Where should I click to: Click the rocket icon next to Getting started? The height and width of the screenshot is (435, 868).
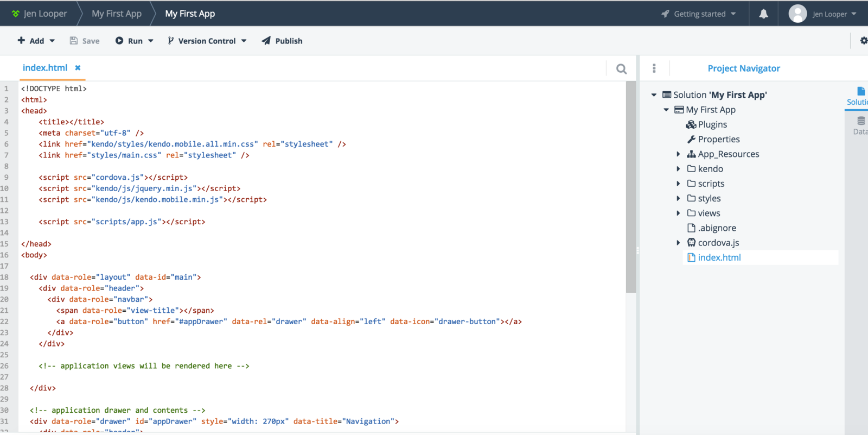665,14
